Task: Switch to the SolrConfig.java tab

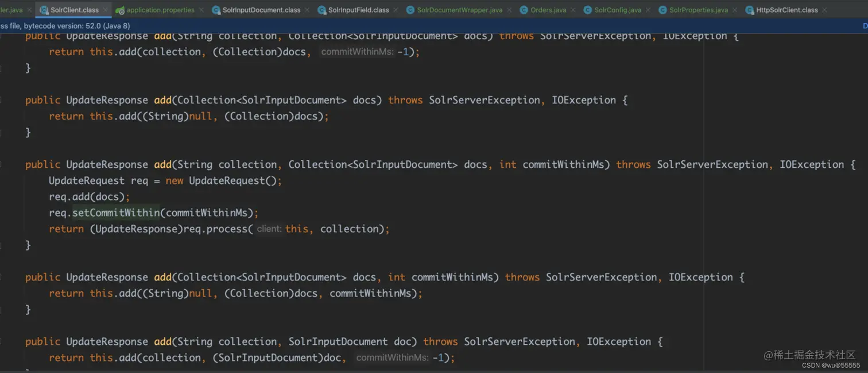Action: [618, 10]
